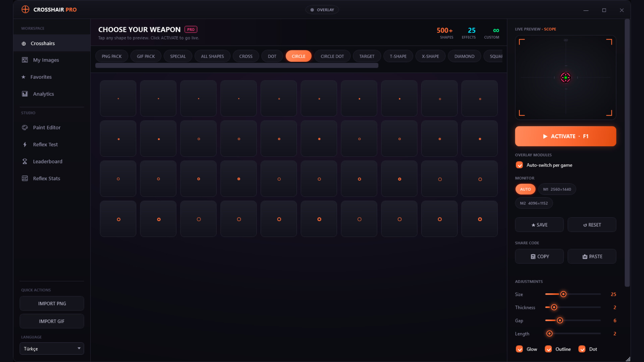
Task: Click the Crosshair Pro logo icon
Action: tap(25, 9)
